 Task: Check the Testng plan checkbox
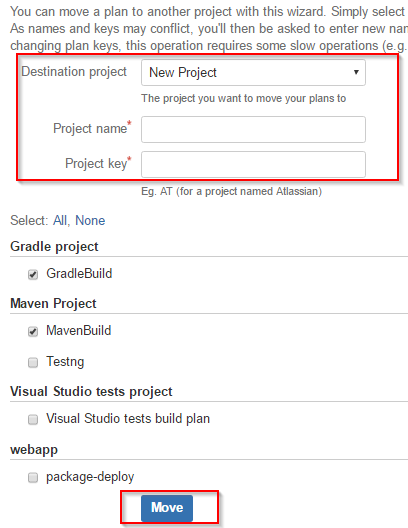coord(33,363)
